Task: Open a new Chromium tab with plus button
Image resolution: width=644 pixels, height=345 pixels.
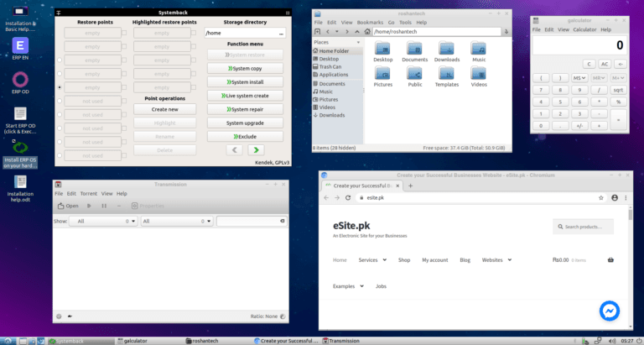Action: [x=410, y=186]
